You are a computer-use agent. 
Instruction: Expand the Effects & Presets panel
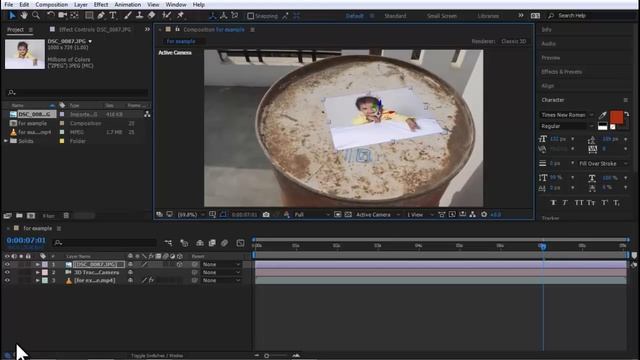(x=562, y=72)
